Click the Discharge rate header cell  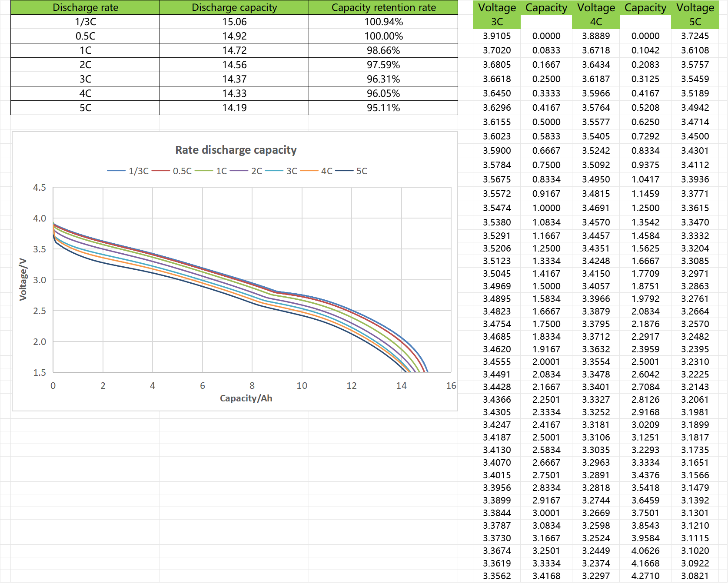pyautogui.click(x=85, y=7)
